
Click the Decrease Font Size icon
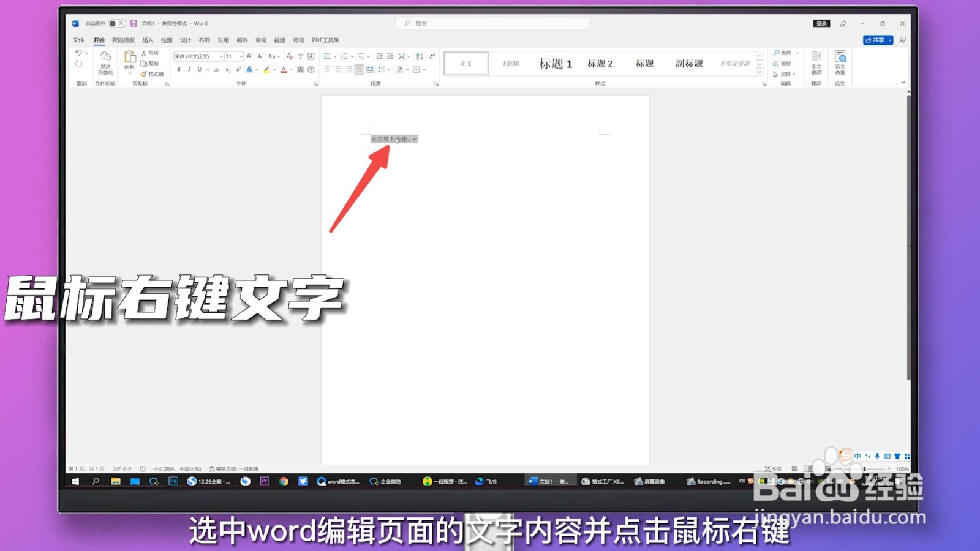[x=260, y=56]
